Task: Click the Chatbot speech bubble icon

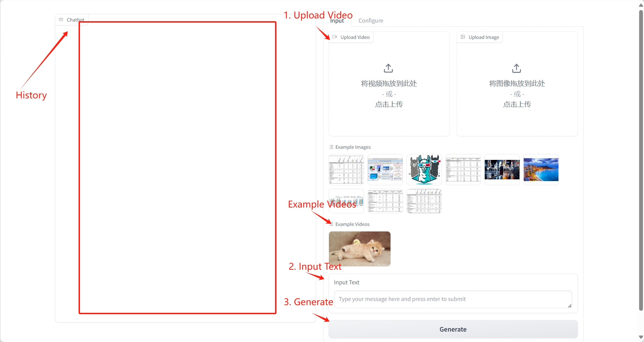Action: click(61, 20)
